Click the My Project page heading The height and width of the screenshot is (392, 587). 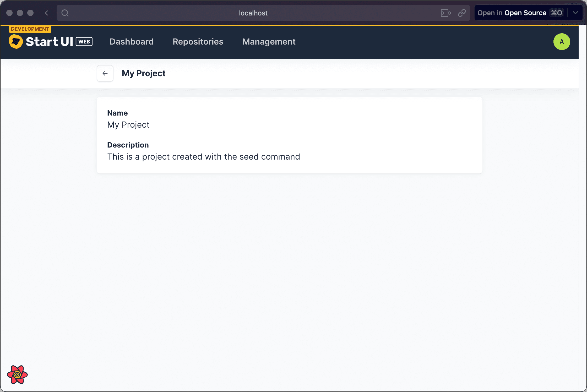point(144,73)
